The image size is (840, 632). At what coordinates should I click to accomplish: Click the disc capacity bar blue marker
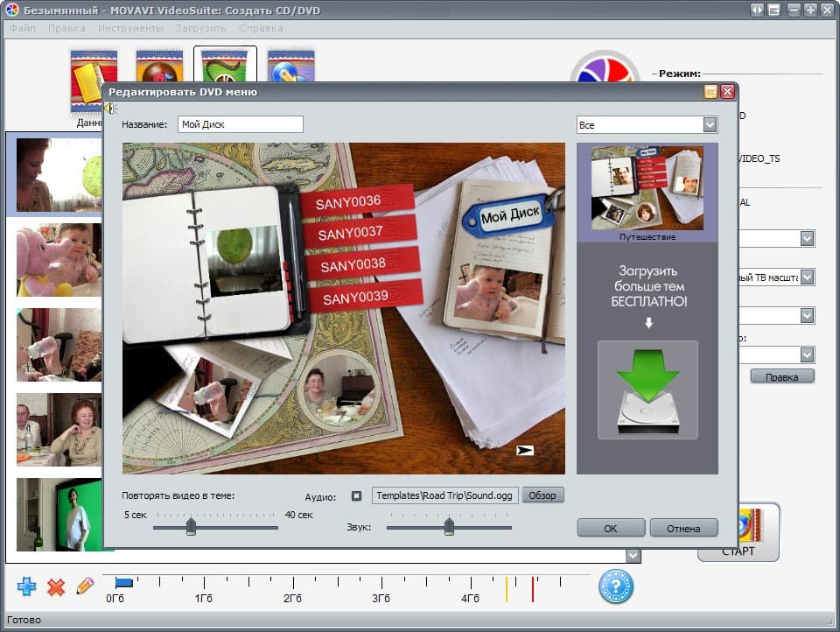(x=123, y=583)
